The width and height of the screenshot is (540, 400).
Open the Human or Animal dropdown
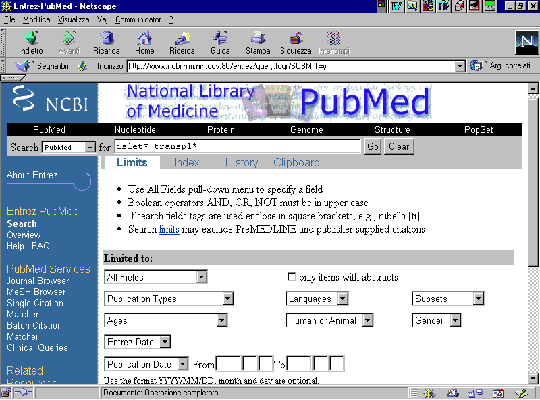click(x=330, y=320)
